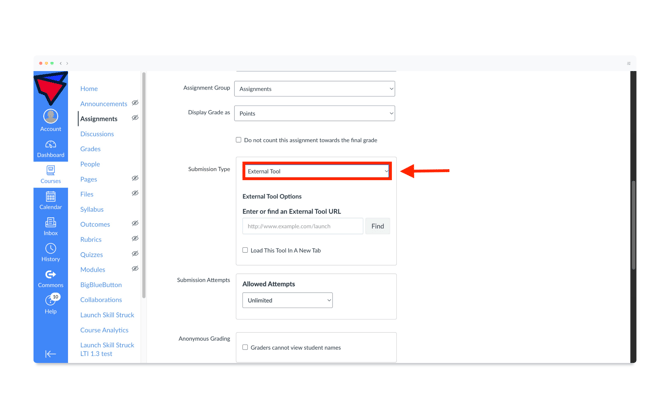Open Grades in course navigation
The width and height of the screenshot is (670, 418).
[x=90, y=149]
